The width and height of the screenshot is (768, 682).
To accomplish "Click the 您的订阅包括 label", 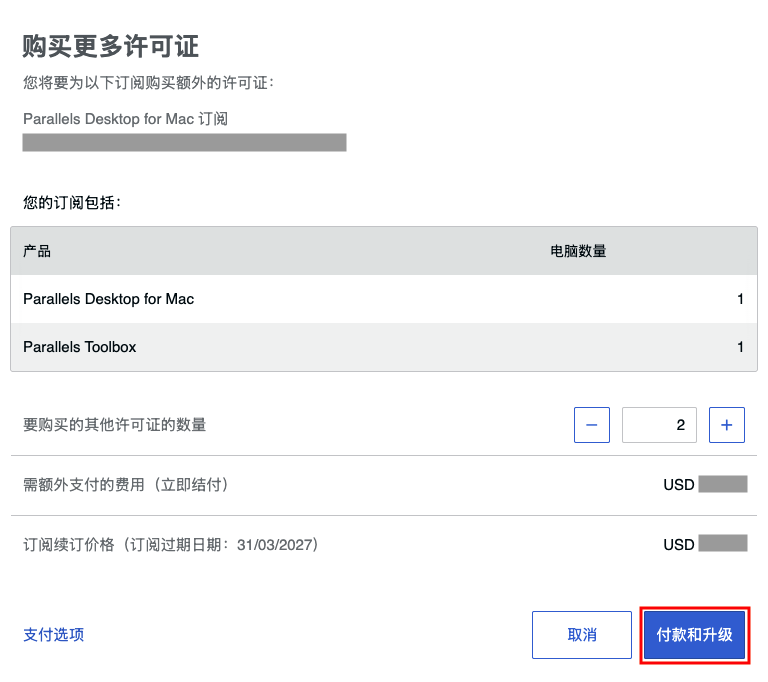I will 72,203.
